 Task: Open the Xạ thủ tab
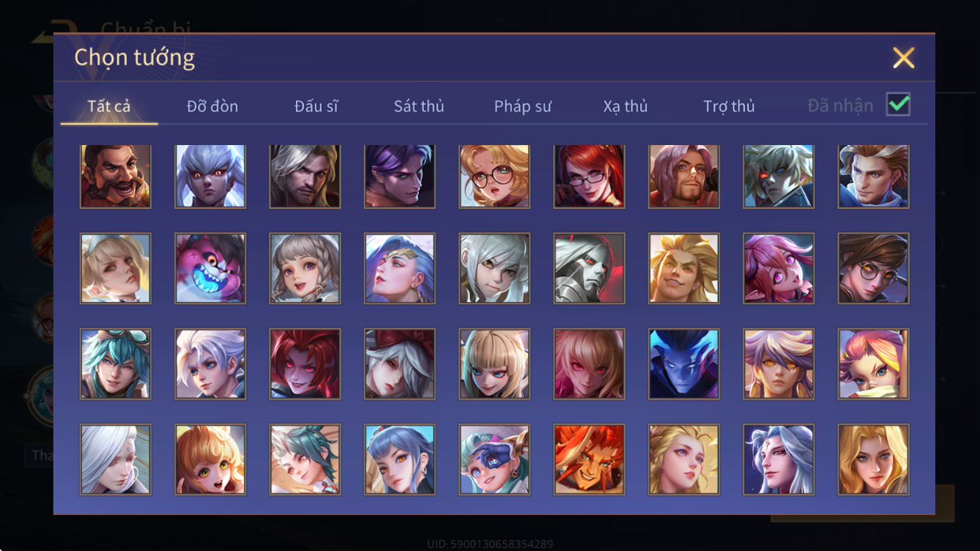click(x=626, y=106)
